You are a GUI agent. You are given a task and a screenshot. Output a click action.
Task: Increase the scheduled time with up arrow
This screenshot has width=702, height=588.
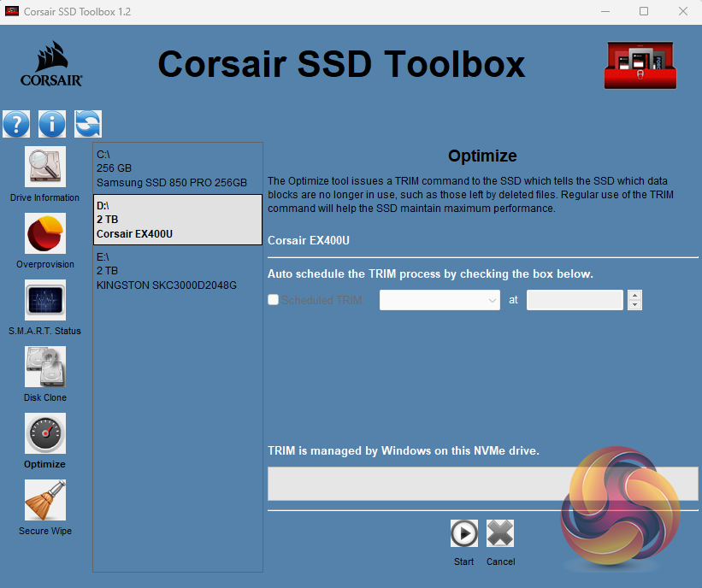634,295
